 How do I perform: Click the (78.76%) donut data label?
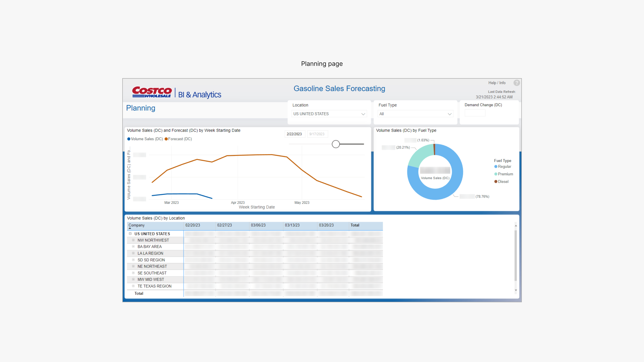482,196
